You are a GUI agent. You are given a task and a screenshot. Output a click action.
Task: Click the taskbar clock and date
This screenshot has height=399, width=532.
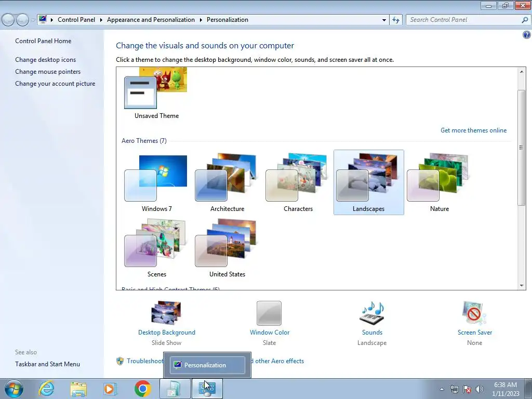point(506,389)
